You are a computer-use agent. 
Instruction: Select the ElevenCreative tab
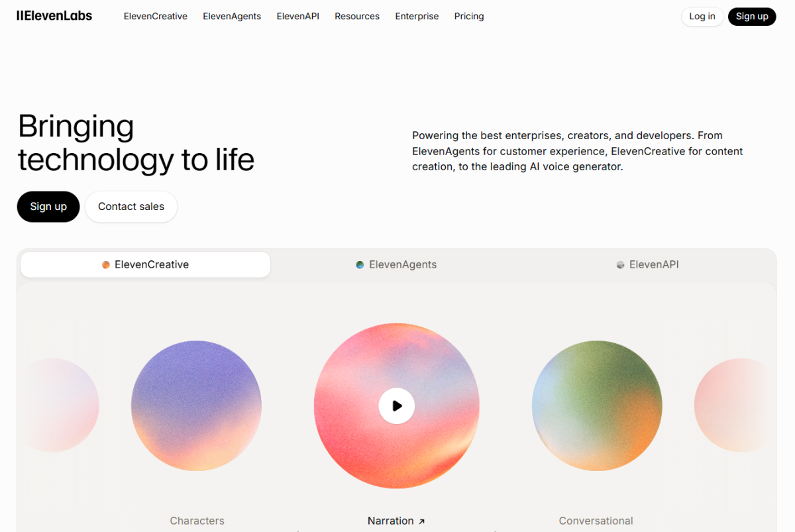(145, 264)
